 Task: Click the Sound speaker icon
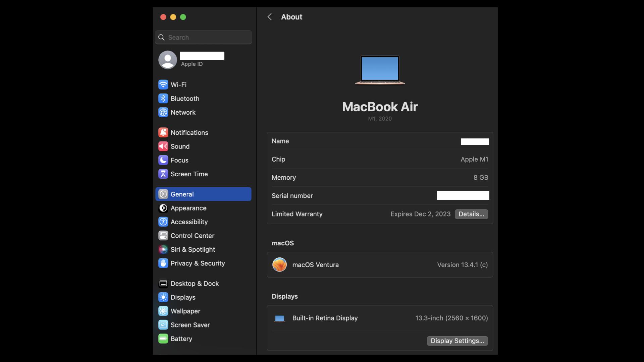pyautogui.click(x=163, y=146)
